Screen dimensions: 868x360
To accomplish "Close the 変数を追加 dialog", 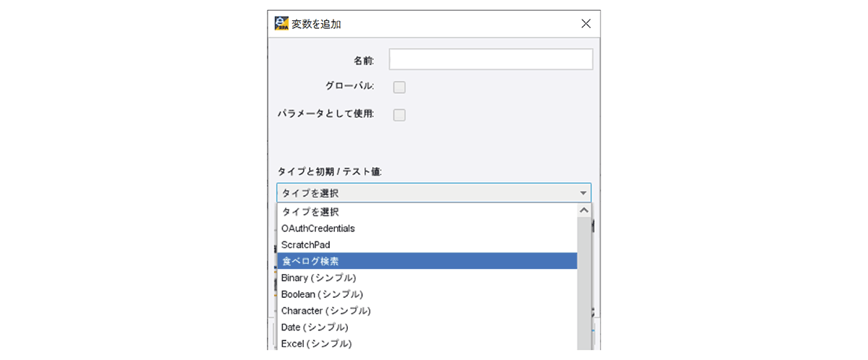I will (586, 24).
